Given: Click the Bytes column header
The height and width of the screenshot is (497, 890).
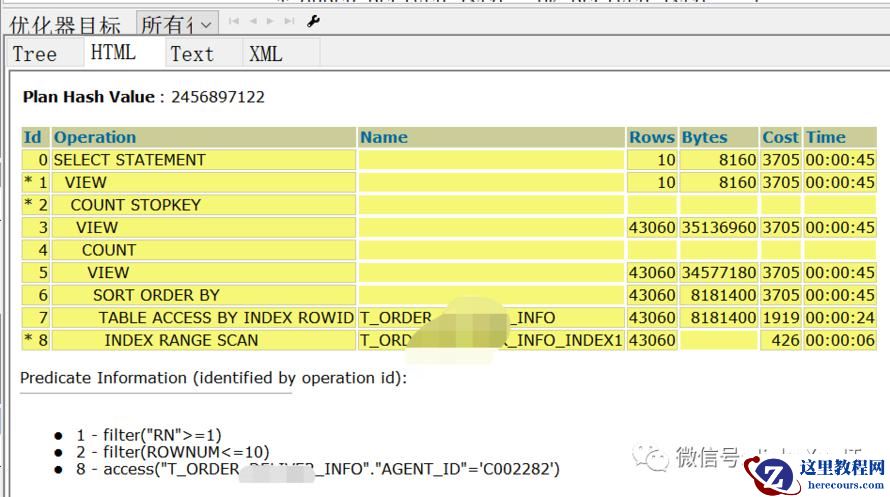Looking at the screenshot, I should tap(719, 137).
